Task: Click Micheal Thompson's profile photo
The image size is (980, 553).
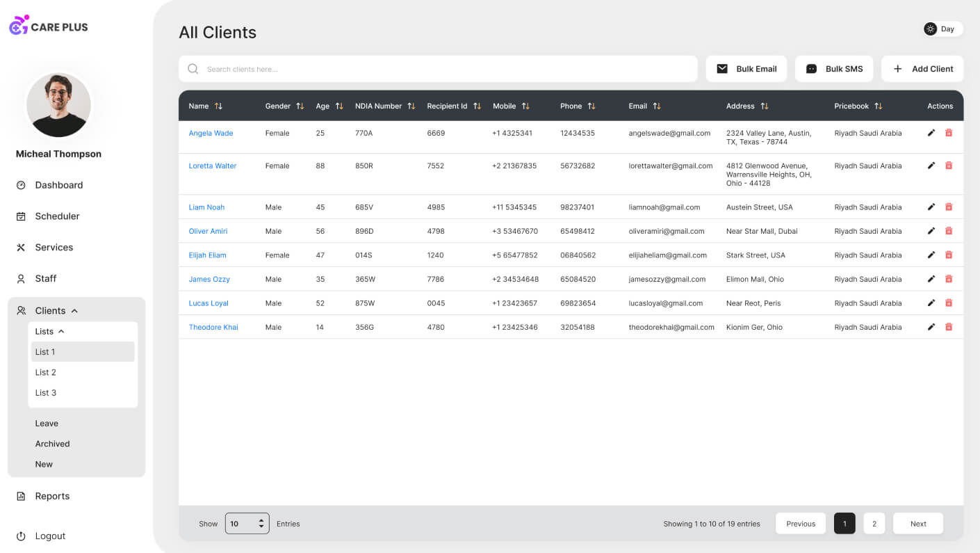Action: [58, 105]
